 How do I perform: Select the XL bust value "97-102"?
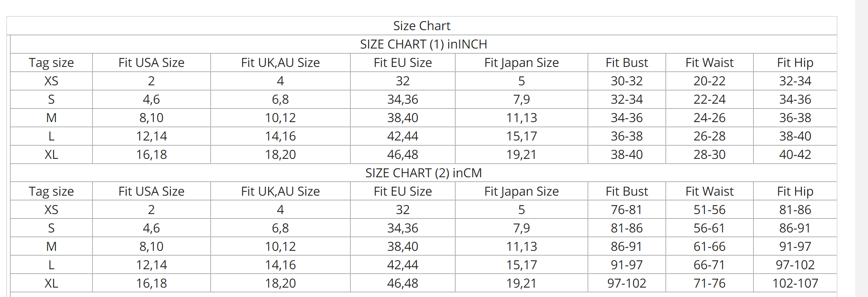pyautogui.click(x=627, y=283)
